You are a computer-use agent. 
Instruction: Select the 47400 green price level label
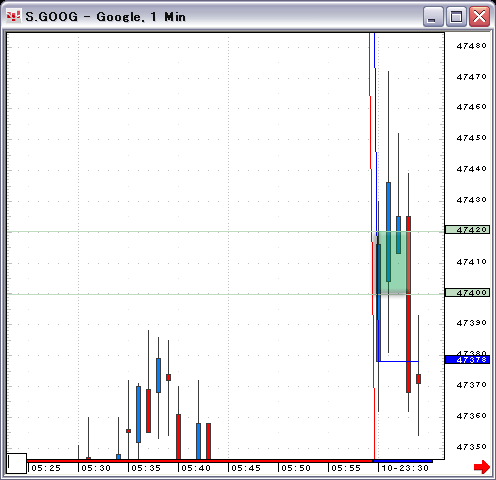coord(467,293)
